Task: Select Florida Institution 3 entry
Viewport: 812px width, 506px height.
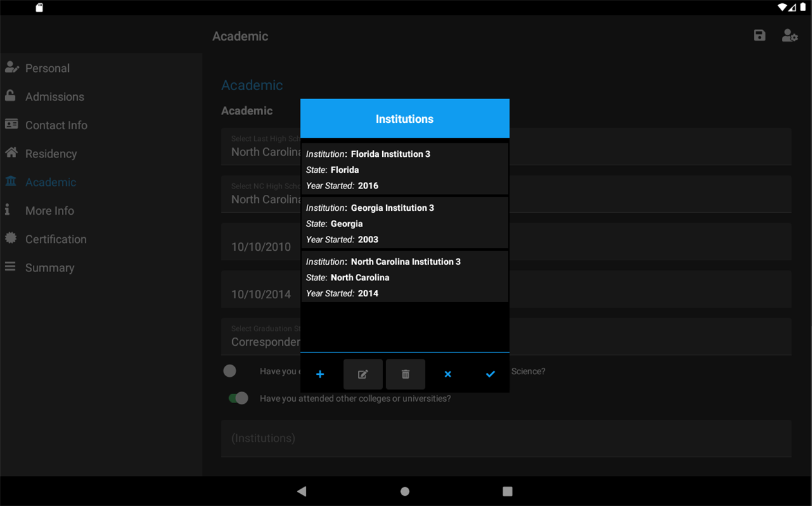Action: click(405, 169)
